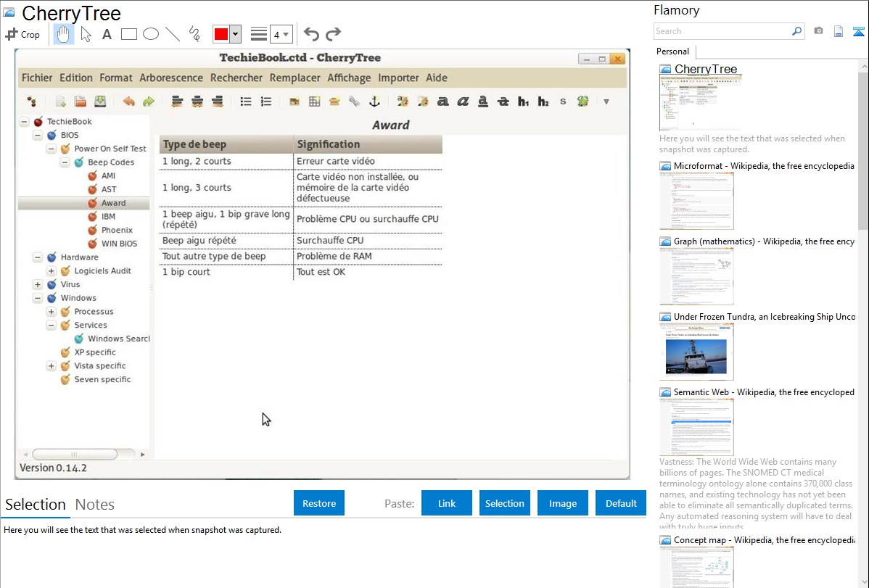Collapse the Beep Codes node

tap(65, 162)
